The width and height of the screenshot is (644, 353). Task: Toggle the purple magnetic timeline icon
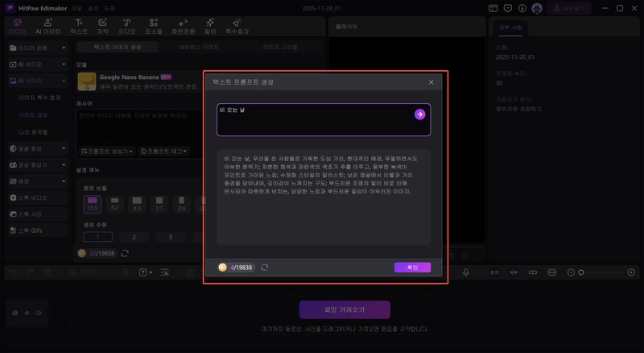pyautogui.click(x=514, y=272)
